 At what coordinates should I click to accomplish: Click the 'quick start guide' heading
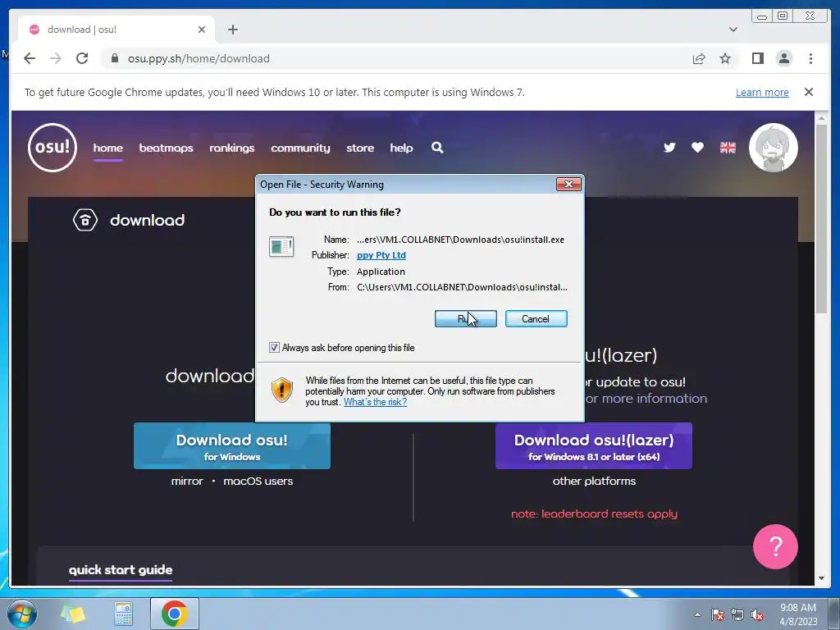[x=121, y=570]
